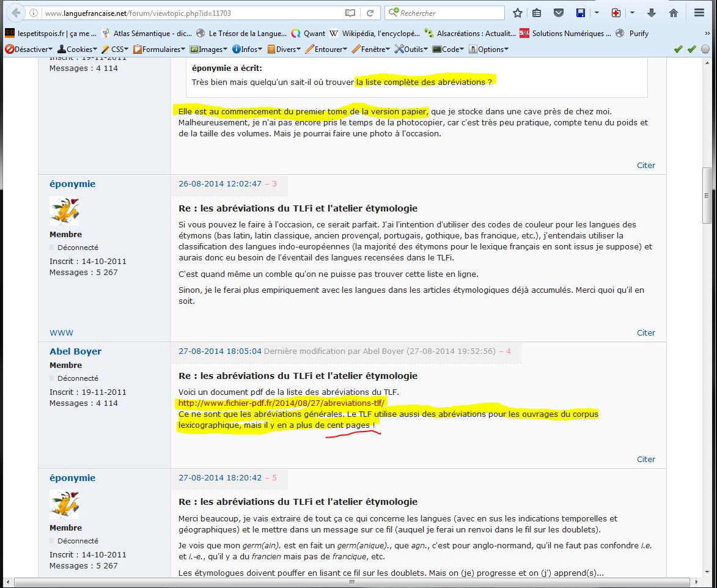
Task: Open the downloads arrow icon
Action: (652, 13)
